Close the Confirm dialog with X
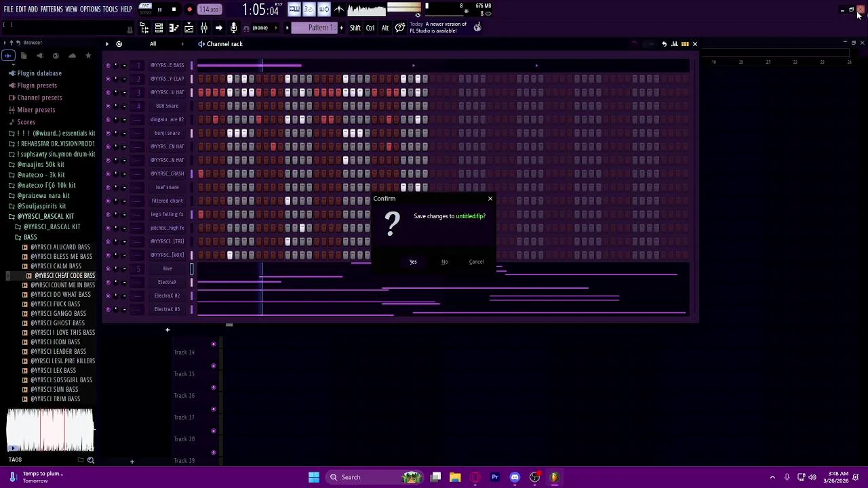 click(490, 199)
